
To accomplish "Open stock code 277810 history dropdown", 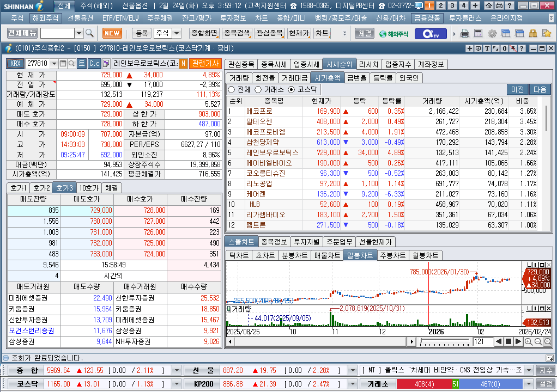I will [54, 64].
